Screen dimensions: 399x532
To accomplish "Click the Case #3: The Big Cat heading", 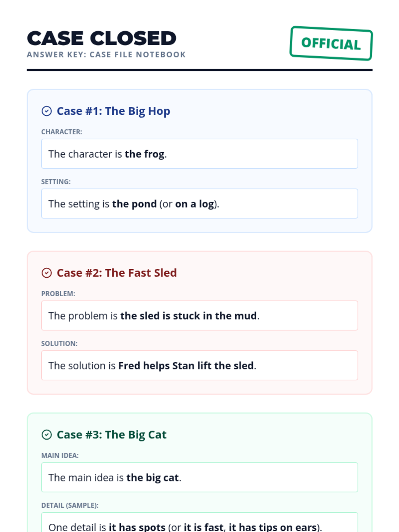I will (111, 435).
